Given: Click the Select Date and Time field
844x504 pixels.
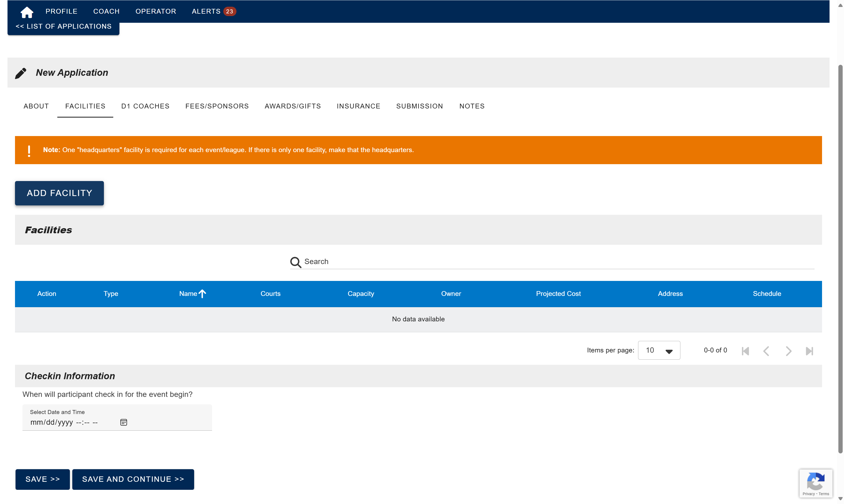Looking at the screenshot, I should pos(117,418).
